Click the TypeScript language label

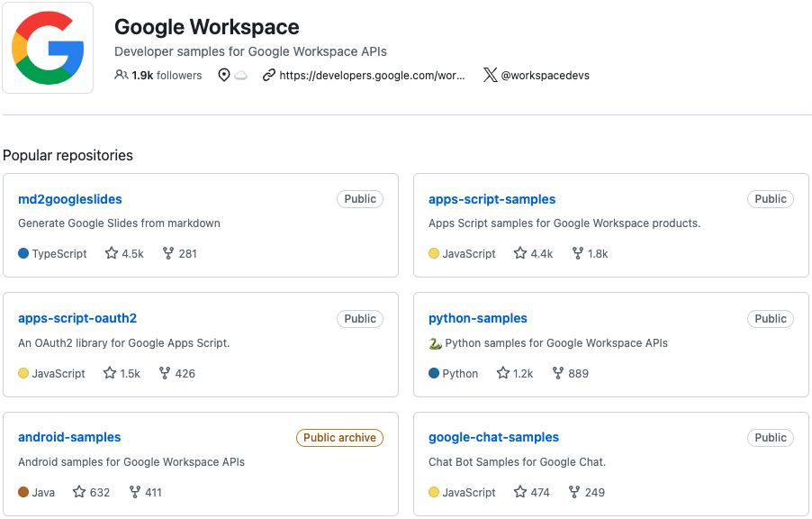(x=59, y=253)
